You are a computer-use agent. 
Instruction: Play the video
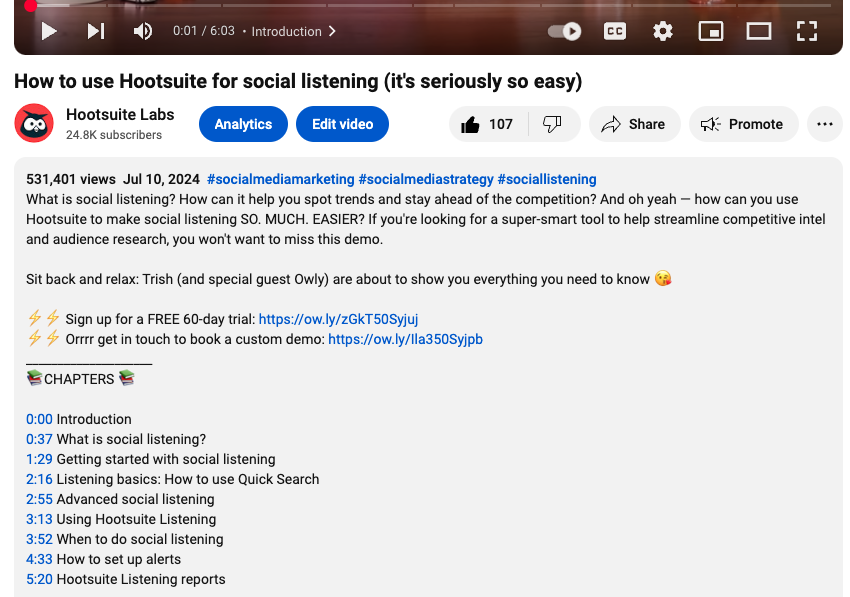click(x=48, y=31)
